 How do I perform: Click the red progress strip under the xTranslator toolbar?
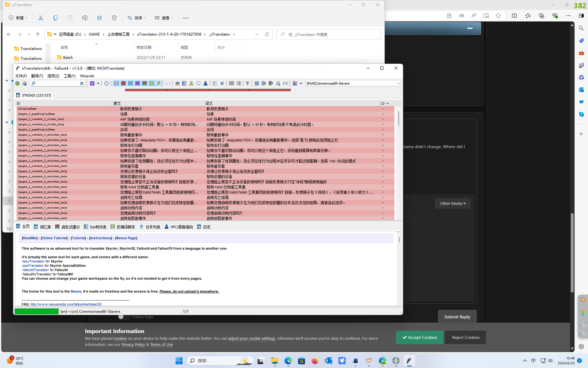(208, 90)
